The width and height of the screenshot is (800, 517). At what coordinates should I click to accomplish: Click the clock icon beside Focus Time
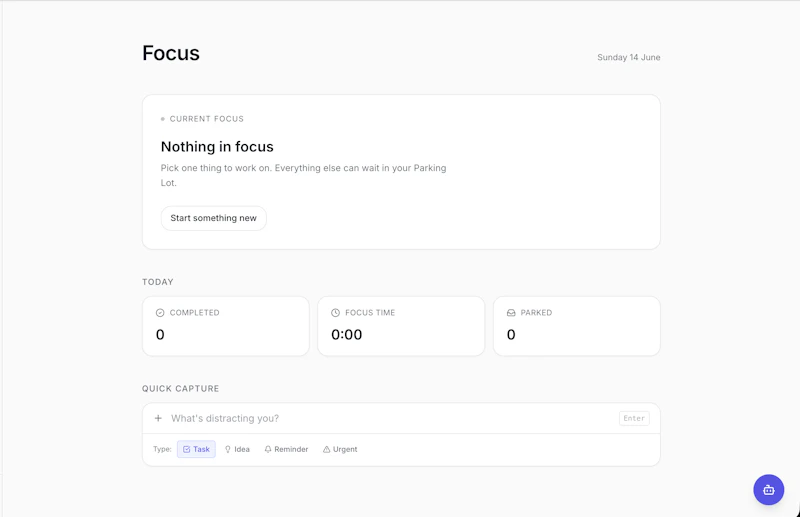335,312
